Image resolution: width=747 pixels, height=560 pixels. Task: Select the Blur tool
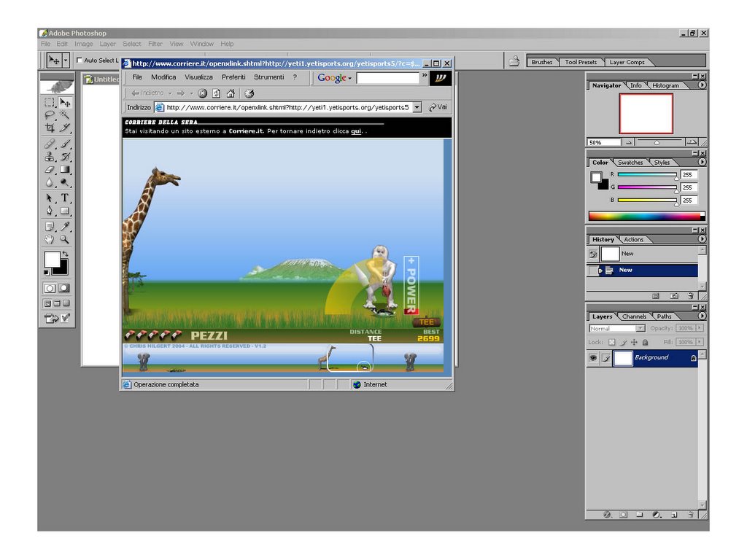click(50, 182)
